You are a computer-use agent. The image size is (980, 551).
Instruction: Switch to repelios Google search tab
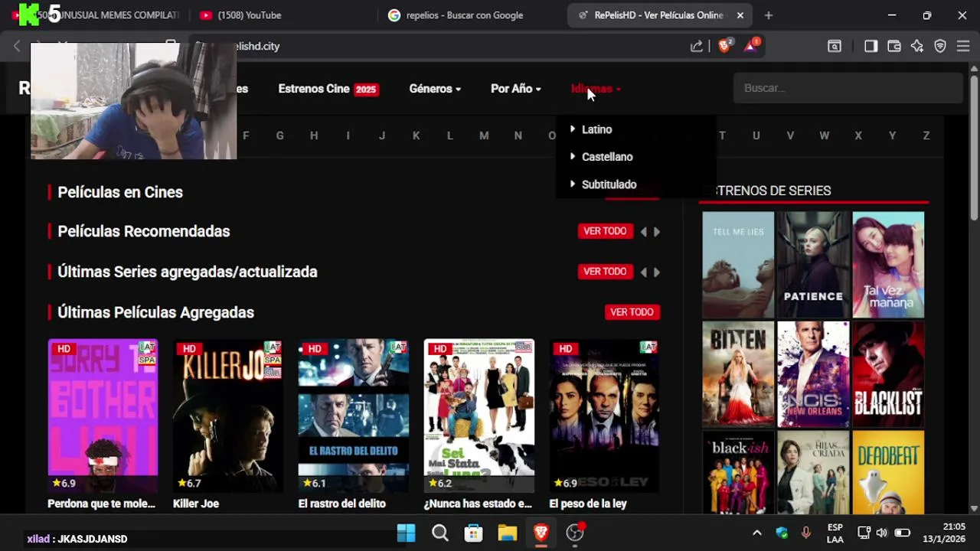[x=456, y=15]
